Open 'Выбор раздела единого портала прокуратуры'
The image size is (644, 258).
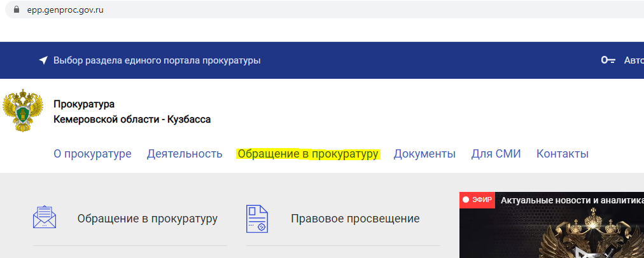point(157,61)
